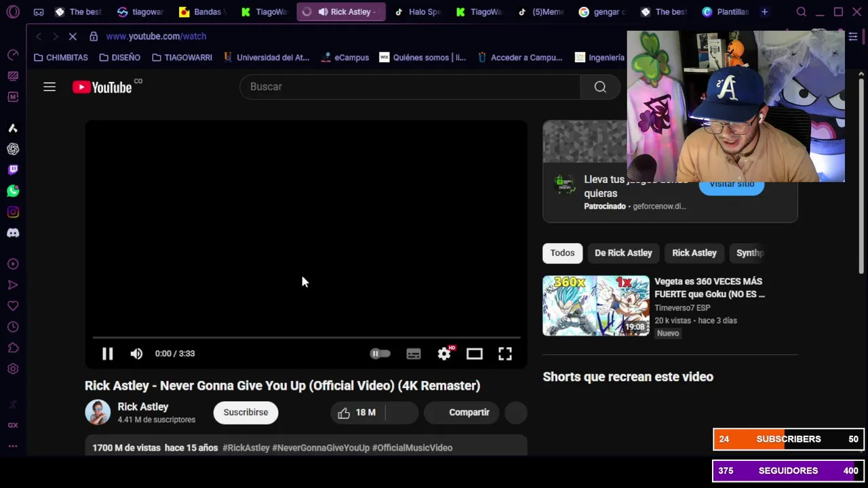Open history clock icon in sidebar
The width and height of the screenshot is (868, 488).
13,327
